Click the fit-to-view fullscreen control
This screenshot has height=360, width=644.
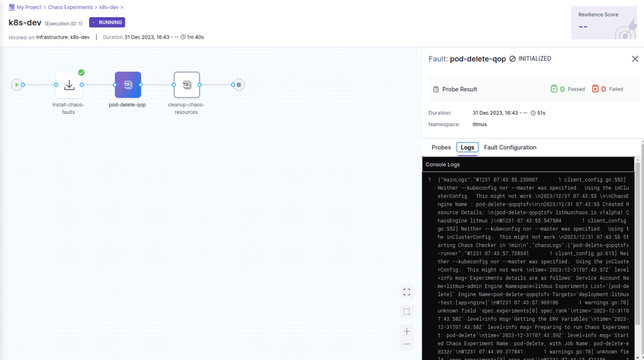click(407, 292)
